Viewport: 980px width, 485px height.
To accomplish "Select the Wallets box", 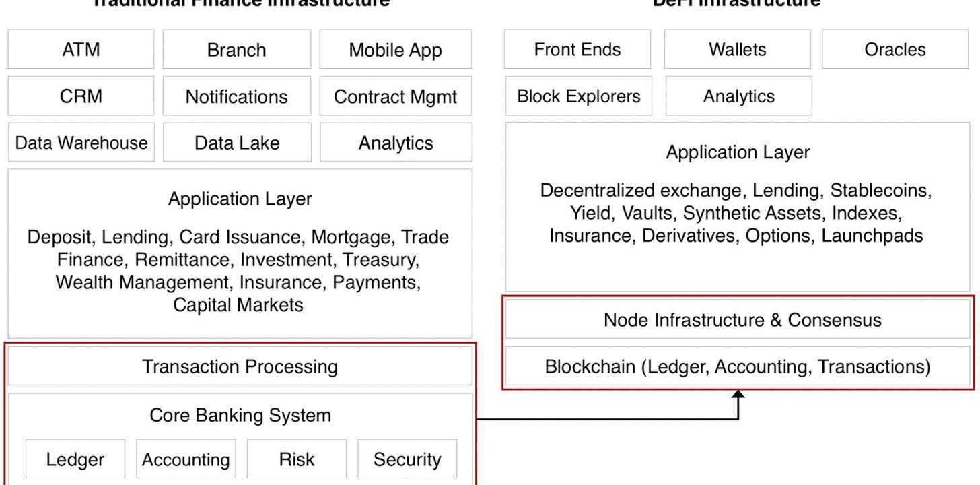I will (738, 49).
